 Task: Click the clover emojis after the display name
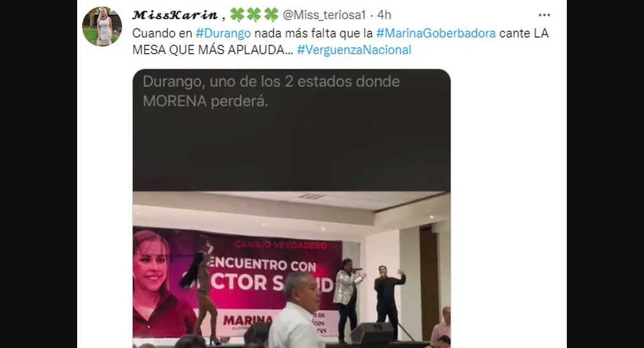click(x=254, y=15)
